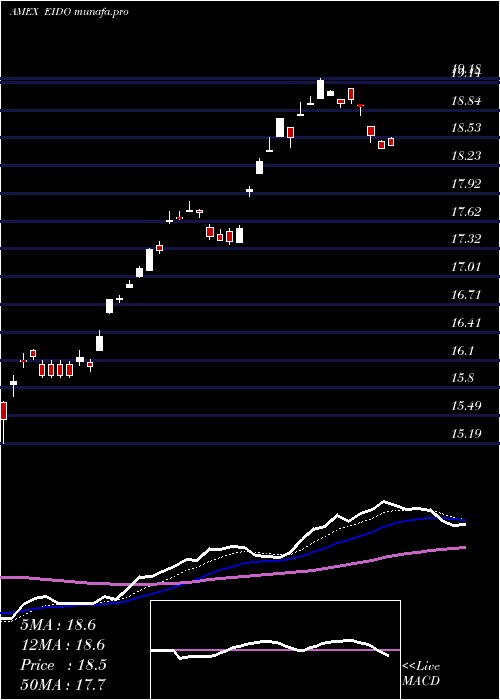The height and width of the screenshot is (700, 500).
Task: Click the 12MA : 18.6 reading
Action: [62, 645]
